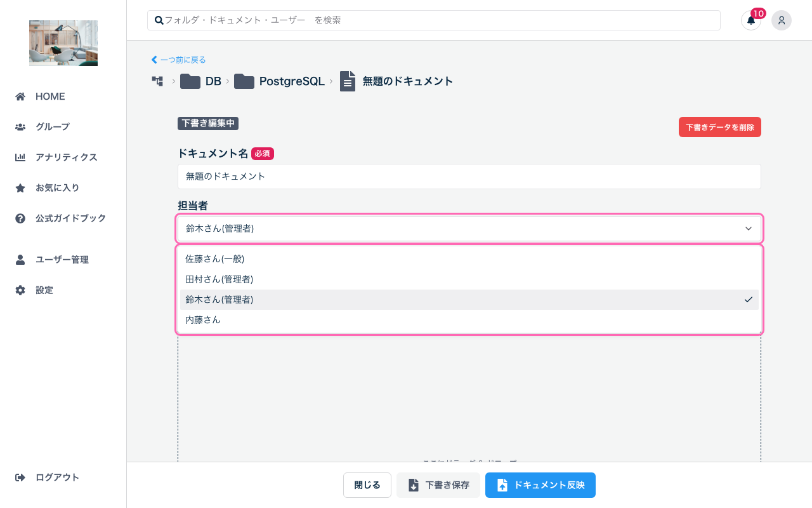Click the document name input field
The width and height of the screenshot is (812, 508).
tap(469, 177)
